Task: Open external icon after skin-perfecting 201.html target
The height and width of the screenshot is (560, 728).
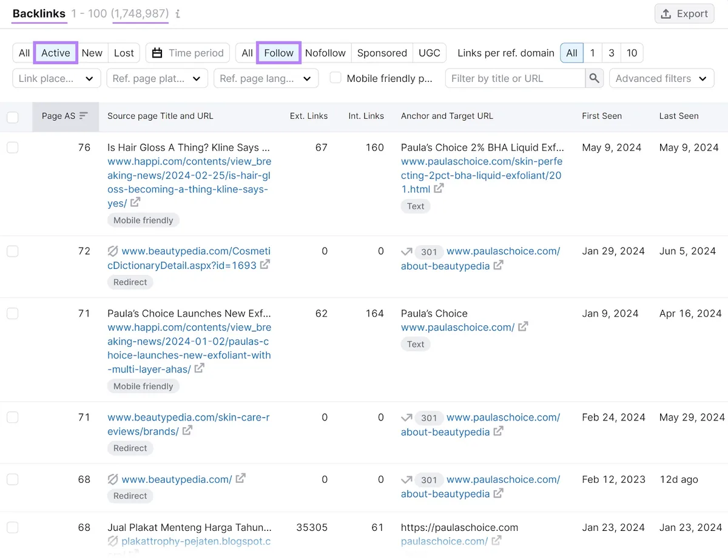Action: (439, 189)
